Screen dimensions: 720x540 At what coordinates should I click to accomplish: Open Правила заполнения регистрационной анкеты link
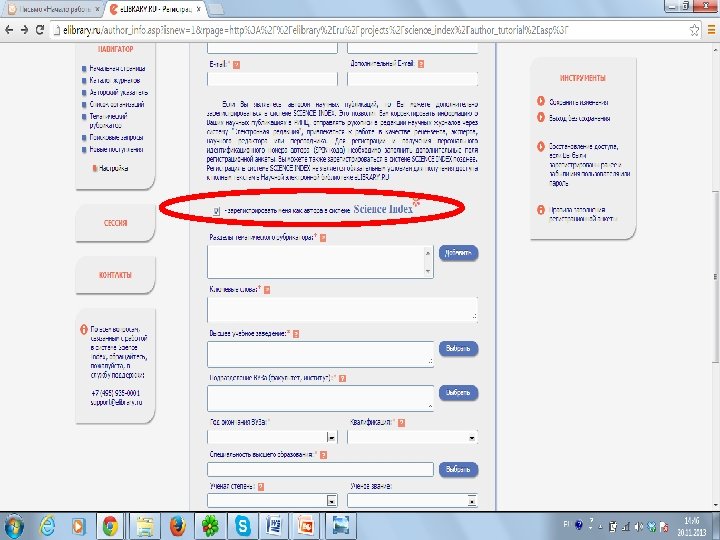(x=583, y=214)
